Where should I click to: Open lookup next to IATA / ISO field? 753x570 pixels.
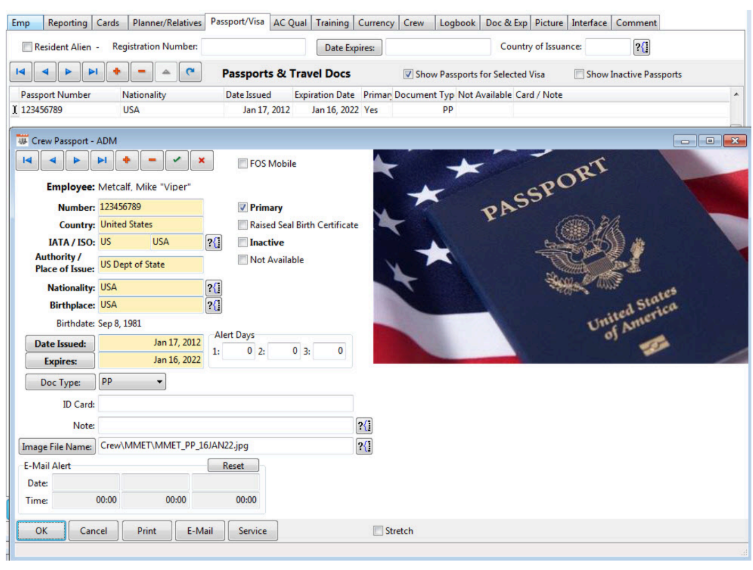213,242
